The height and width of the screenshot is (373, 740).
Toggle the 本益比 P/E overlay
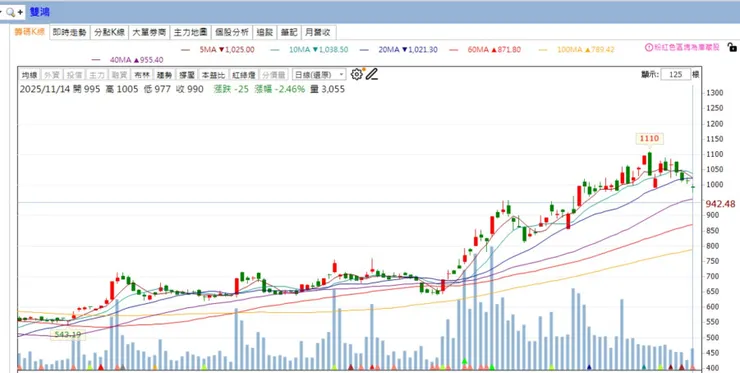point(213,75)
